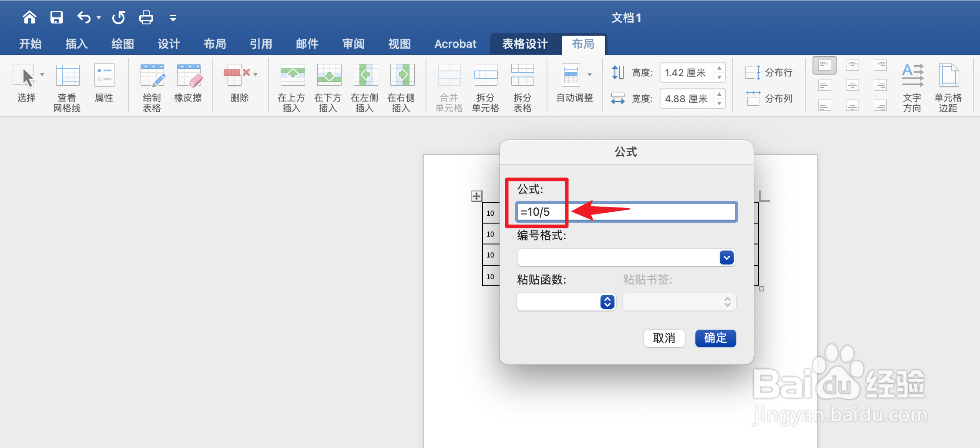Image resolution: width=980 pixels, height=448 pixels.
Task: Click the table move handle icon
Action: 477,196
